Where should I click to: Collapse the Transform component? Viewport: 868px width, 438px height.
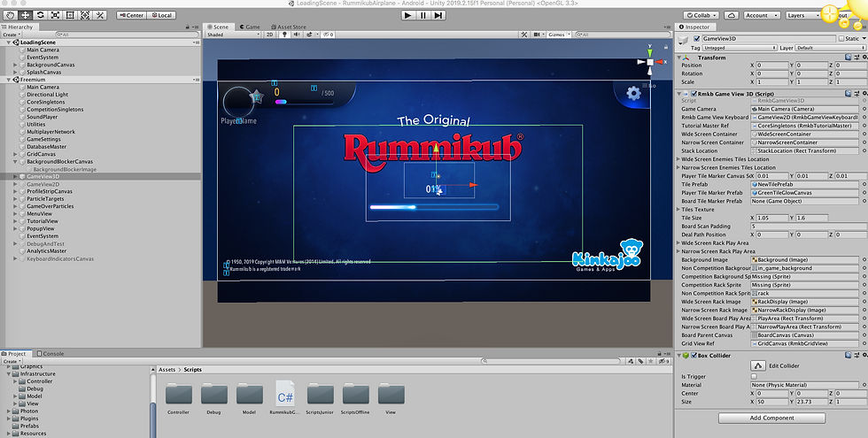(679, 58)
